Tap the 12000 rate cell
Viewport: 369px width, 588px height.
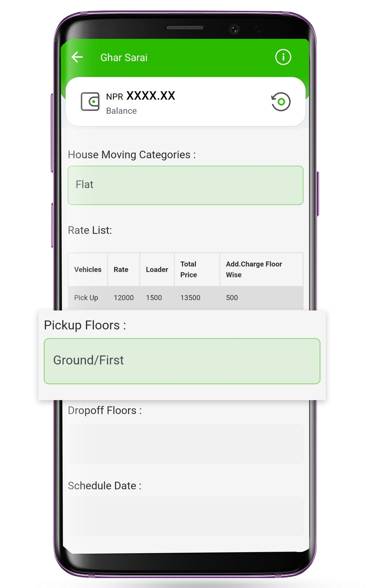click(x=124, y=298)
